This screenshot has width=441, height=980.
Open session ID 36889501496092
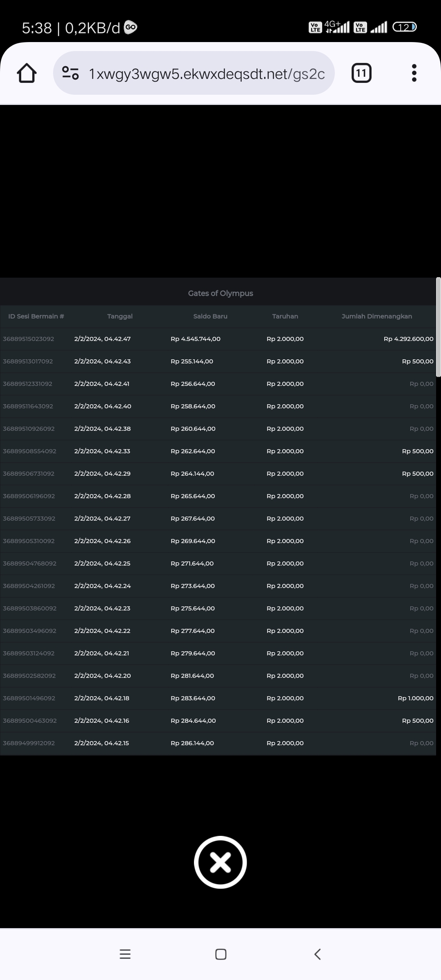29,698
